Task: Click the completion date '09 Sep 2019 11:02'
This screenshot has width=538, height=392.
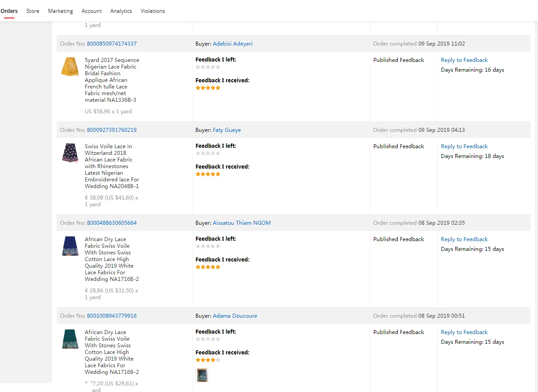Action: [442, 44]
